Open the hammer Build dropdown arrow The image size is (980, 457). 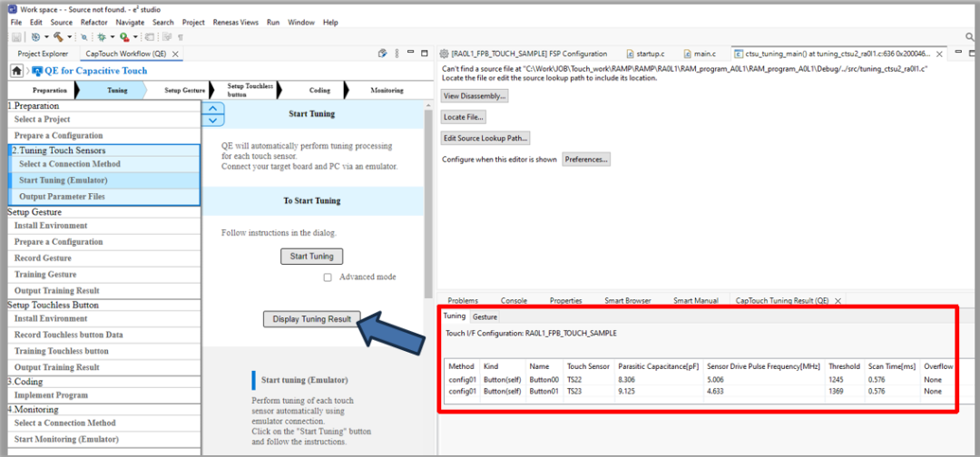(69, 37)
